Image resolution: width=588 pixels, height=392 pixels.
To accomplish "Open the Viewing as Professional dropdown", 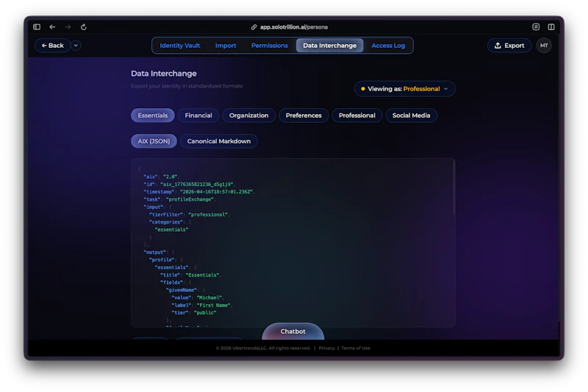I will tap(404, 89).
